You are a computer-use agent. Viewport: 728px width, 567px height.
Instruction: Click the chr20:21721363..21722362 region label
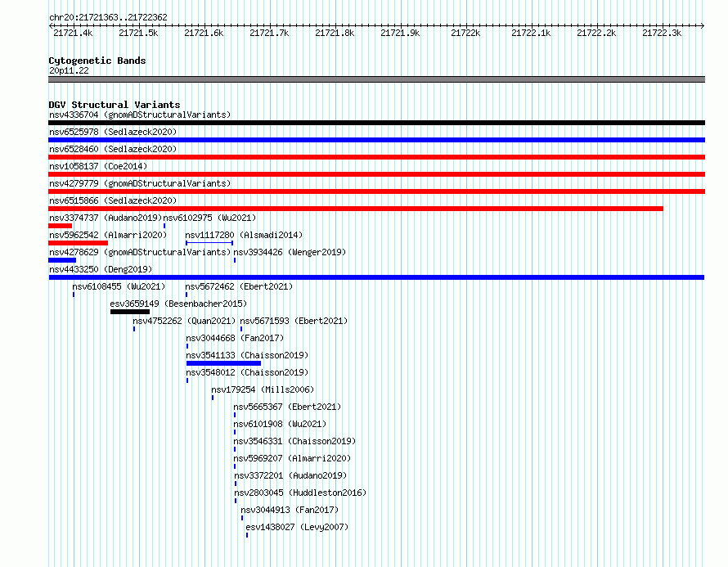[108, 17]
